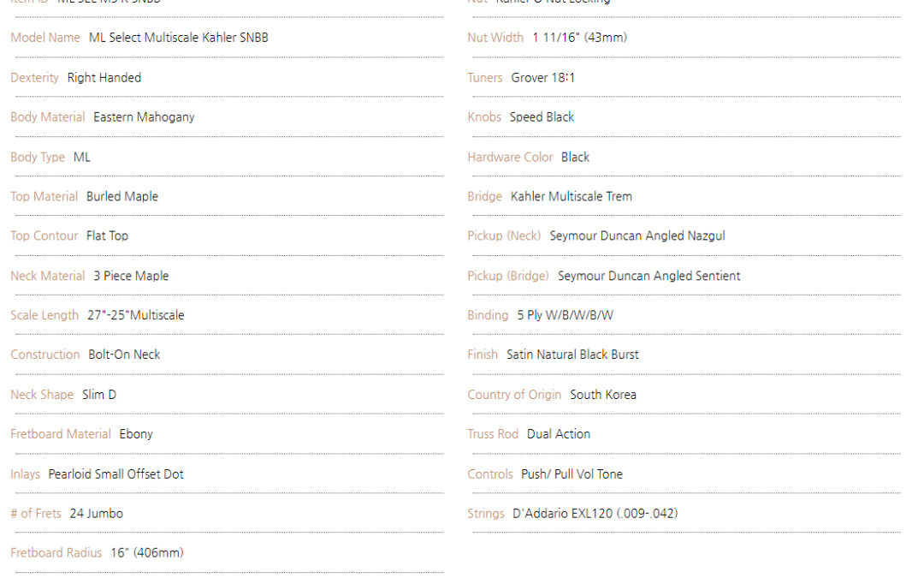This screenshot has height=578, width=924.
Task: Click the 3 Piece Maple neck value
Action: (131, 276)
